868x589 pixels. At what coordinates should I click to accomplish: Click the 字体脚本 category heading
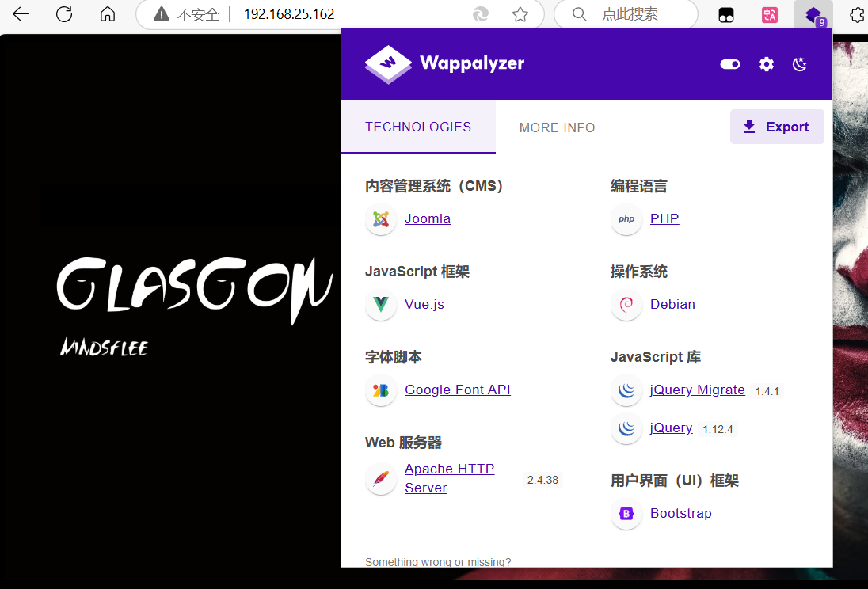point(394,357)
